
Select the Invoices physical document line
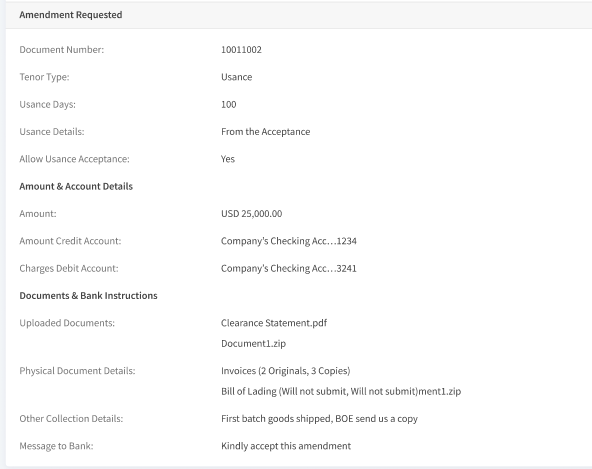(285, 371)
